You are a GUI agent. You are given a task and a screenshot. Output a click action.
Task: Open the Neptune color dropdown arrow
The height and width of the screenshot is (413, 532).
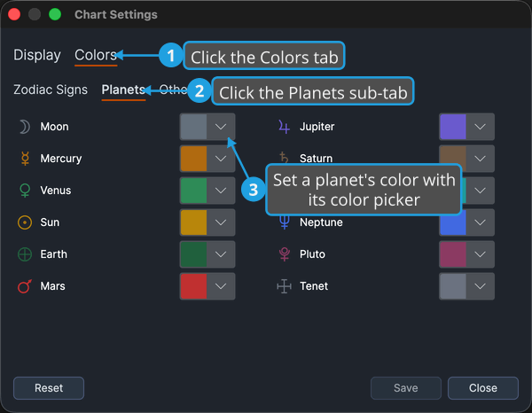click(480, 222)
